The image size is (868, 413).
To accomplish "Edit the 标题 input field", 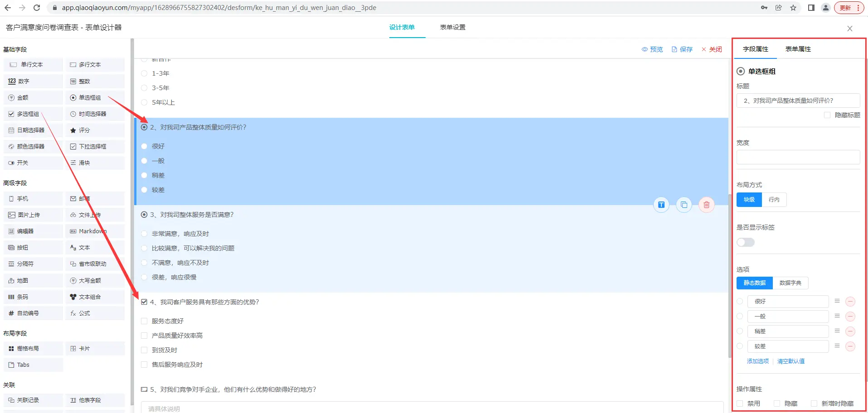I will tap(798, 101).
